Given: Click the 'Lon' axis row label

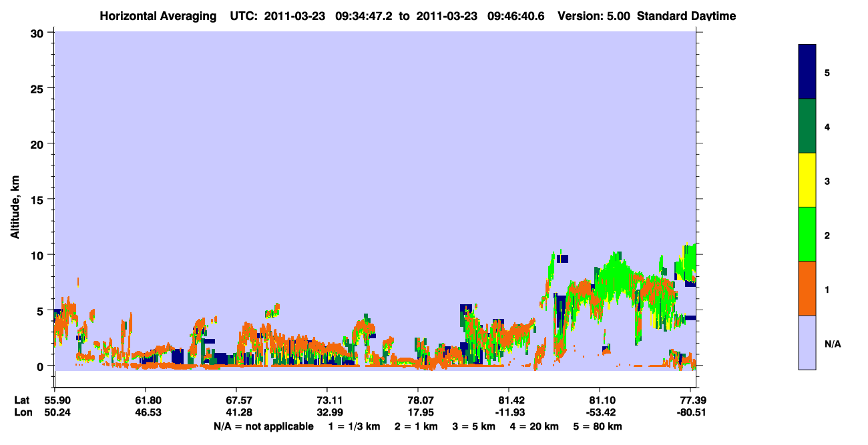Looking at the screenshot, I should coord(23,412).
